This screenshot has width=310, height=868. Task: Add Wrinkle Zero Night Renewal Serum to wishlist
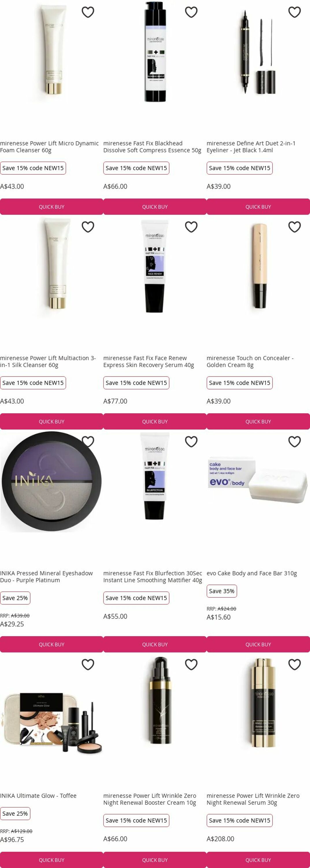[294, 664]
